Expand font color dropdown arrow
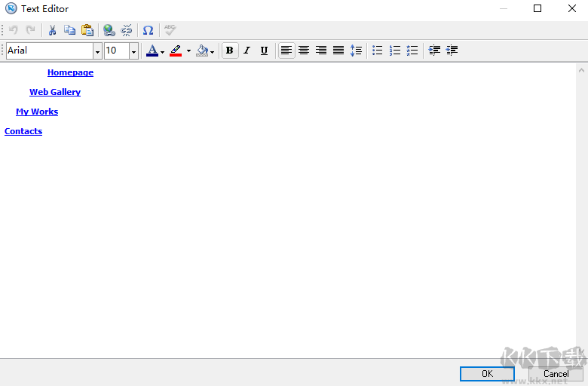 coord(162,52)
